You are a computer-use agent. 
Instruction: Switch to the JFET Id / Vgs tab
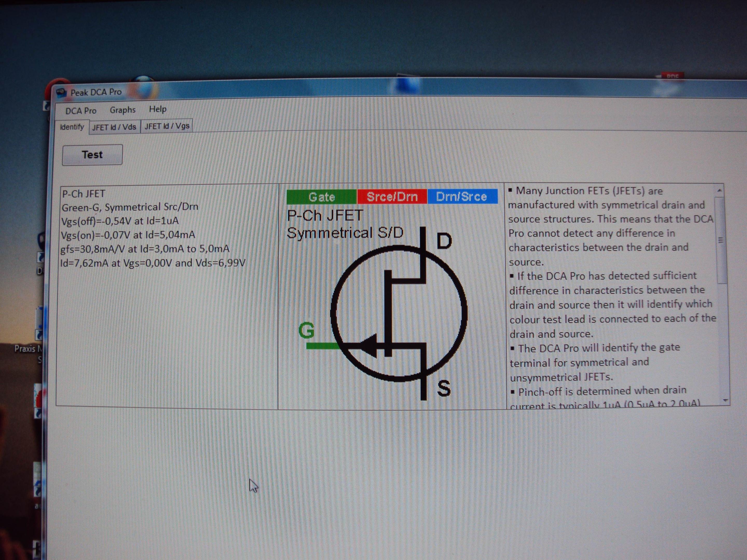pyautogui.click(x=167, y=126)
